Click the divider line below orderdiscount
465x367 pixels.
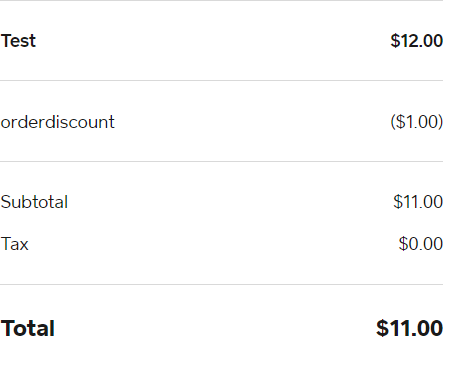221,161
